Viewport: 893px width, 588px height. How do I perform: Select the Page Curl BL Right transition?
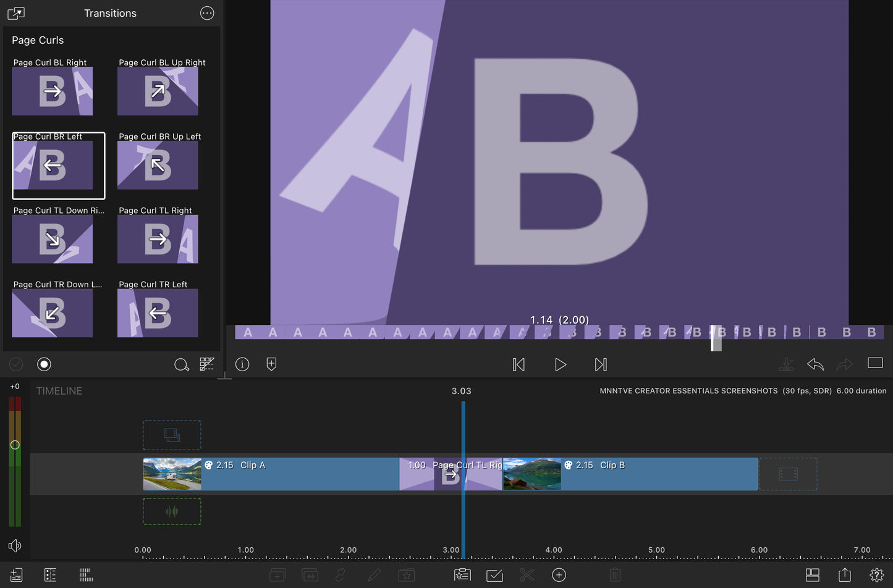53,91
